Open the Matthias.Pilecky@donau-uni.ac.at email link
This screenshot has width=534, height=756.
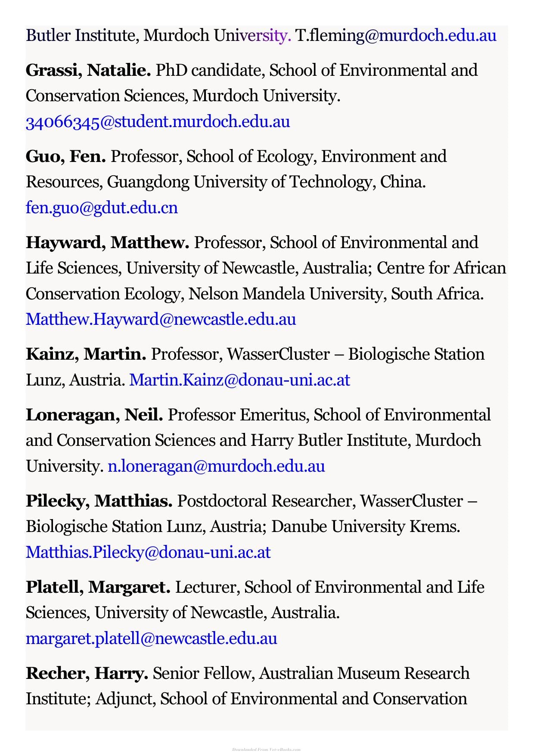click(148, 552)
